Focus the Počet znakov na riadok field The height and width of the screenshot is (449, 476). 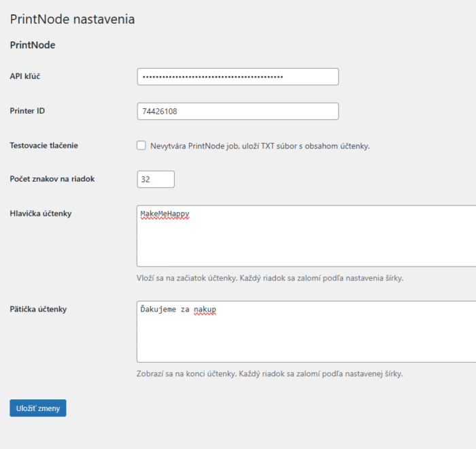click(156, 179)
